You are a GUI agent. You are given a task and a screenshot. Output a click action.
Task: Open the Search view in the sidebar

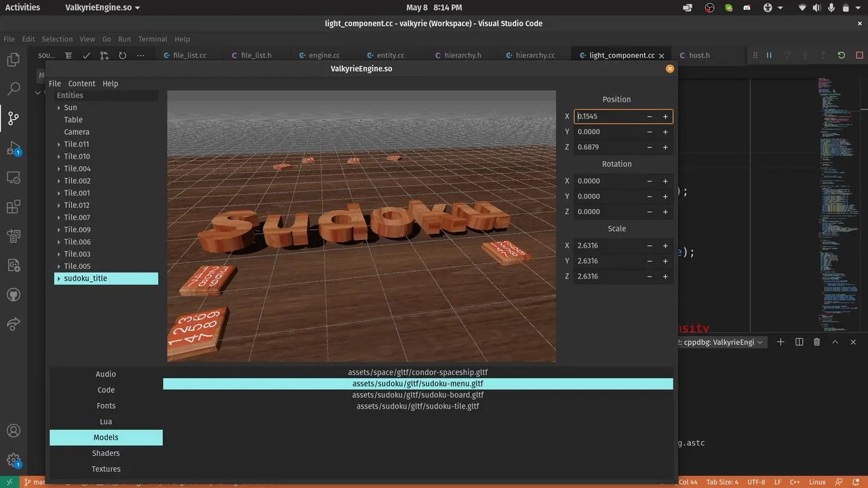click(x=14, y=88)
